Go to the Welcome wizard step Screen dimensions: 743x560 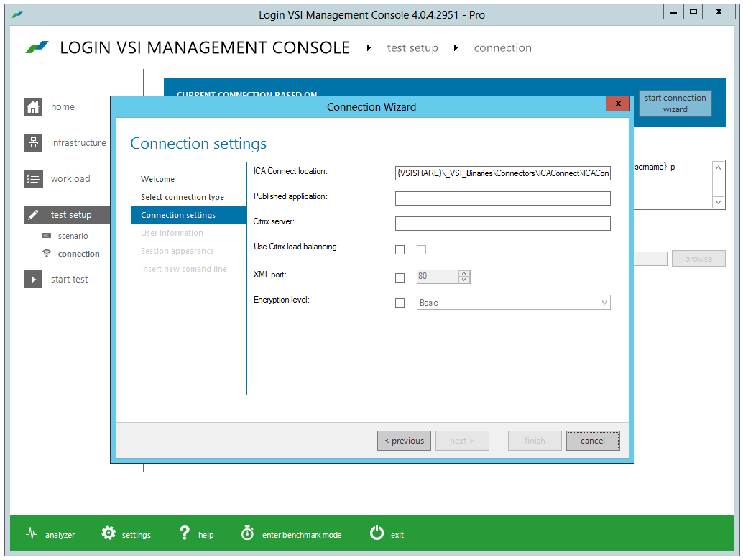click(158, 179)
